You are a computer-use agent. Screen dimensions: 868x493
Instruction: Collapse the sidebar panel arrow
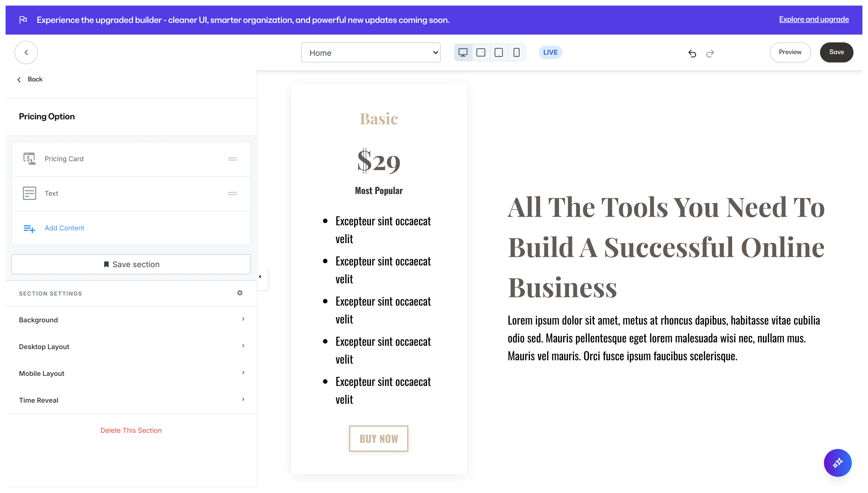coord(260,277)
